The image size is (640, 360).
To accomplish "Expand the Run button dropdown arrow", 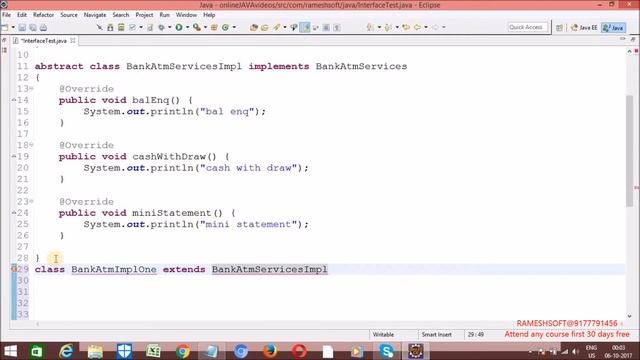I will pos(187,27).
